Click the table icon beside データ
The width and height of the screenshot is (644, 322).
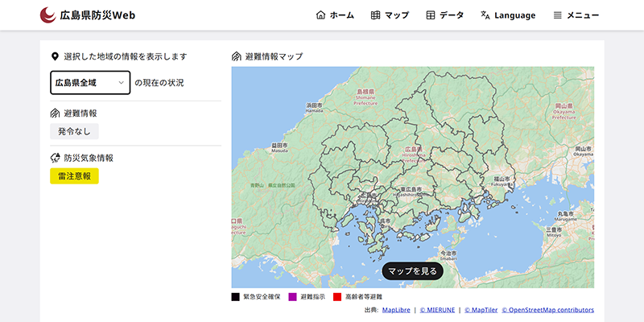431,15
